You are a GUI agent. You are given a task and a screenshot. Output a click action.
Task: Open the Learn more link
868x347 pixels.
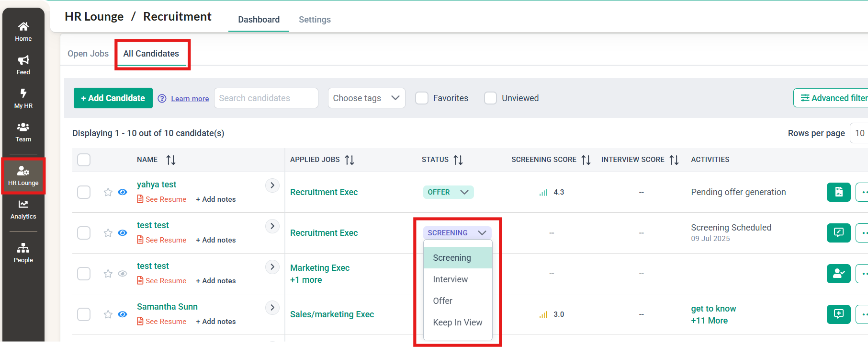coord(190,99)
